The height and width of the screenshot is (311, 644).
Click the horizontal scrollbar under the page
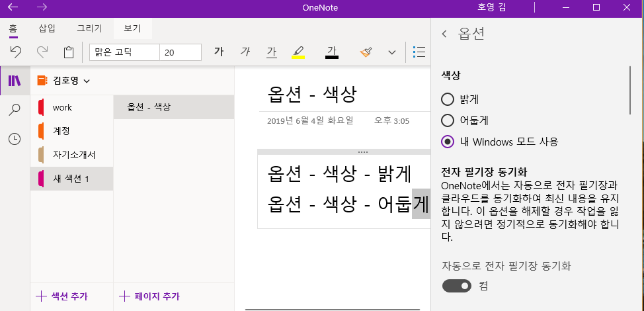tap(333, 310)
